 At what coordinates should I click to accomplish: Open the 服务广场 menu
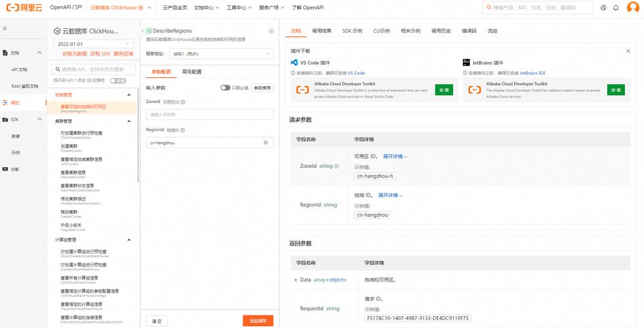tap(272, 7)
